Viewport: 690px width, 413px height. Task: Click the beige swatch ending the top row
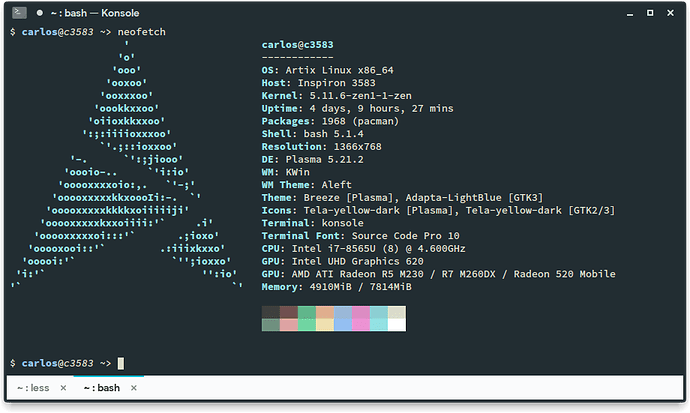pos(395,312)
